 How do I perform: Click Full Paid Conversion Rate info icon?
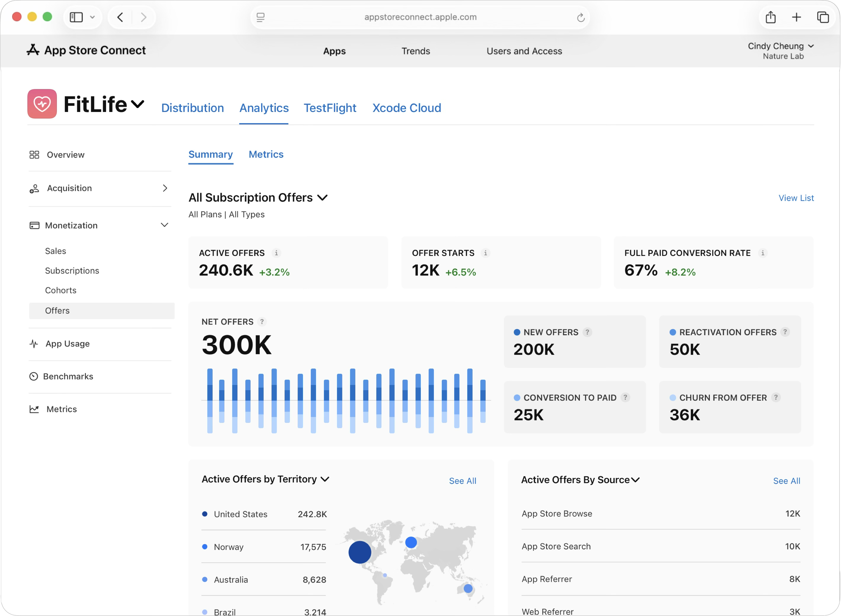[763, 253]
